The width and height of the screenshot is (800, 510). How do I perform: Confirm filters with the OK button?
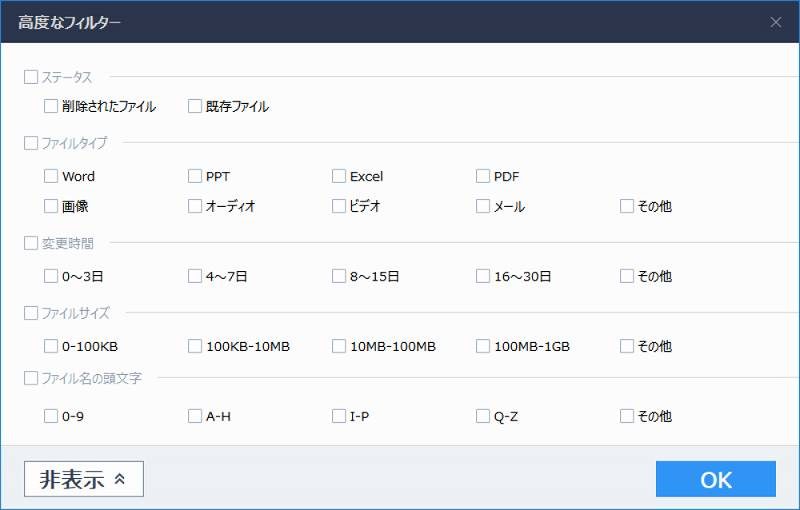click(x=716, y=479)
